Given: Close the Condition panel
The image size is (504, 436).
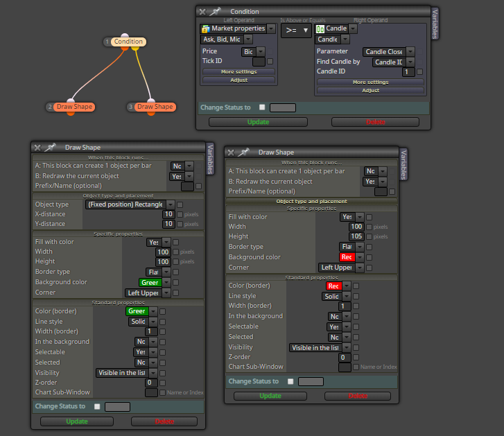Looking at the screenshot, I should 202,12.
